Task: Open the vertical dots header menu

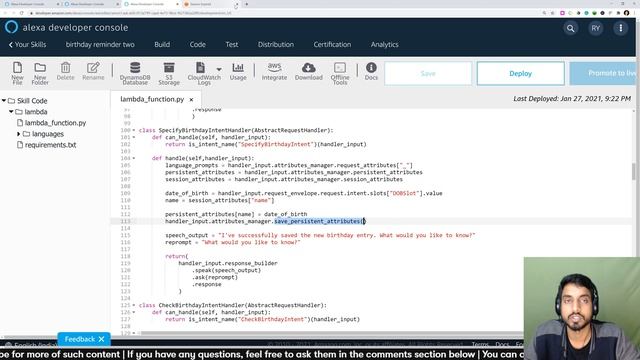Action: tap(620, 28)
